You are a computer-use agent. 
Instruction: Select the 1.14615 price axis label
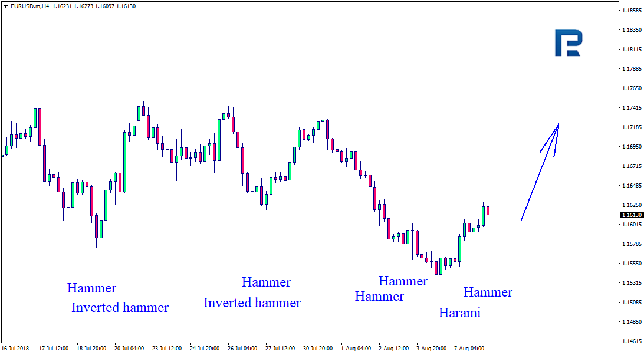coord(630,341)
